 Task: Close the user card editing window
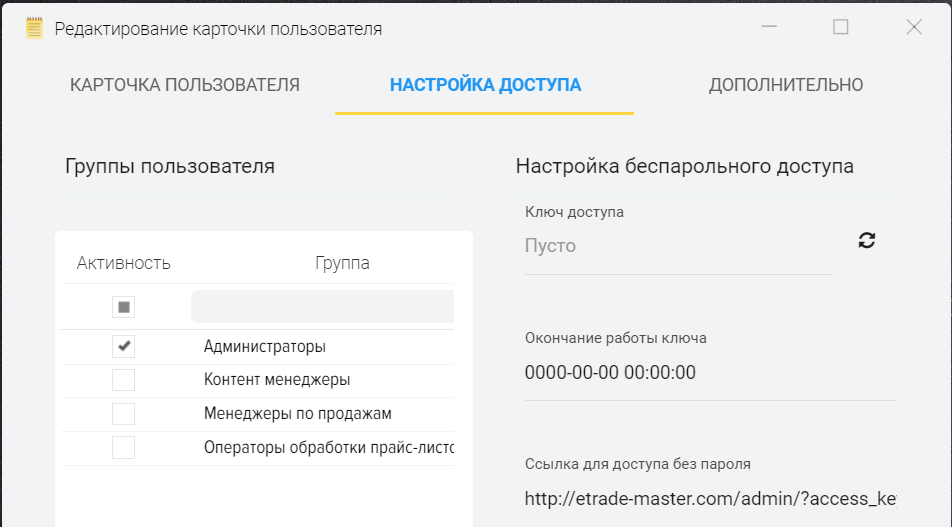click(914, 28)
